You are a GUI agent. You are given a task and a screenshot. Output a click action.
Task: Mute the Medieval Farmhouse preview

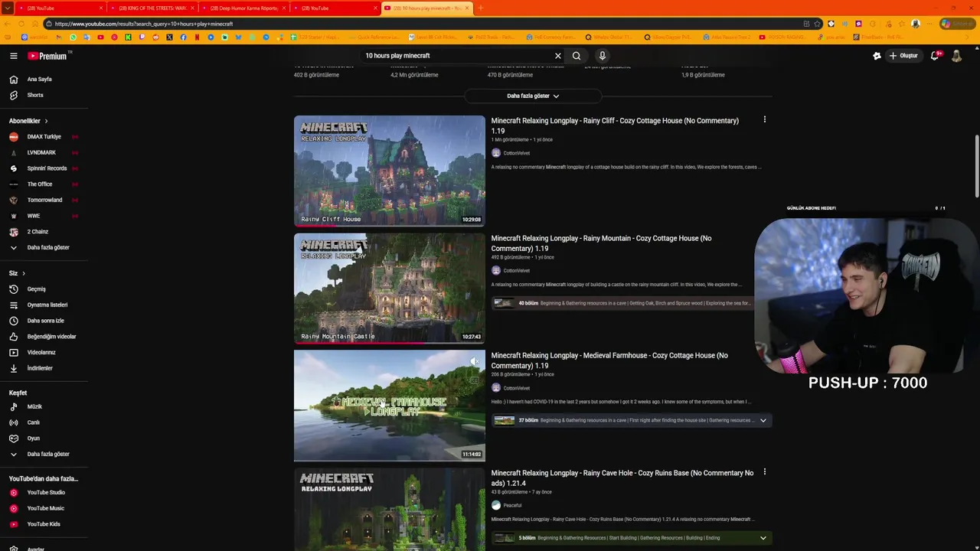(474, 361)
